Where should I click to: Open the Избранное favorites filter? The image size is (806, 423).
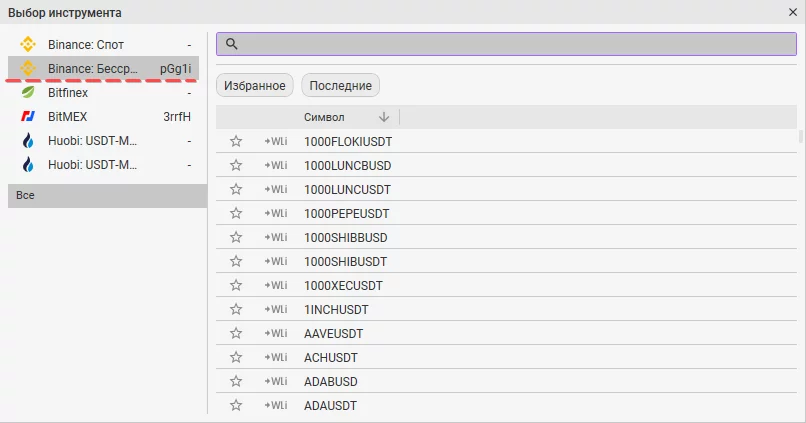pos(254,85)
